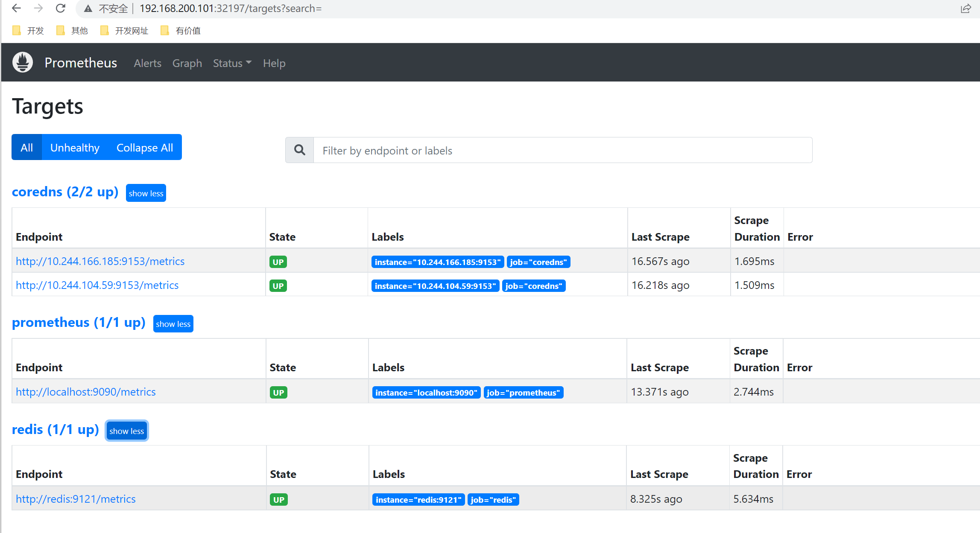This screenshot has width=980, height=533.
Task: Select the All targets filter
Action: point(26,147)
